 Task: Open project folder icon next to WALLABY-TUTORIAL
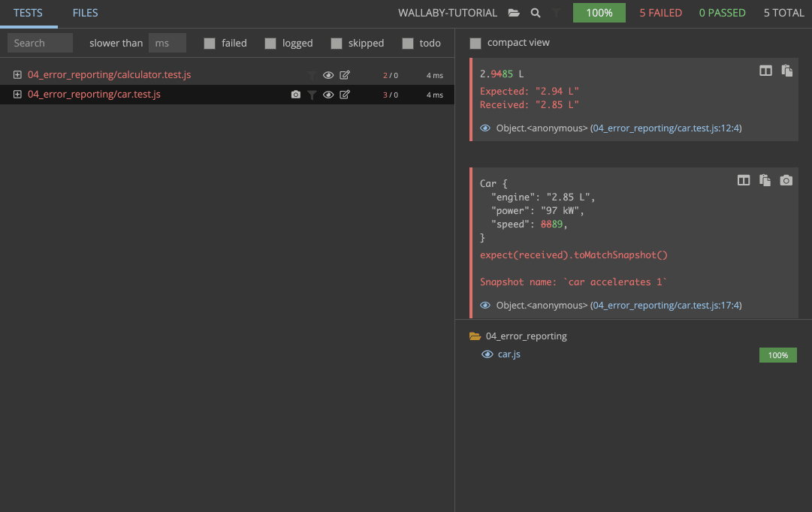[x=514, y=13]
